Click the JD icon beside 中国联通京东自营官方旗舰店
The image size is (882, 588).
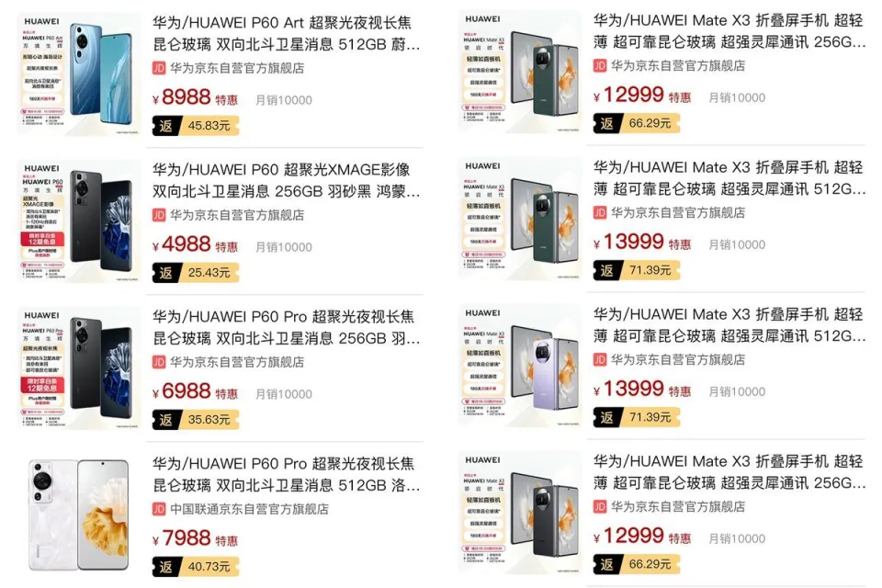[x=159, y=509]
